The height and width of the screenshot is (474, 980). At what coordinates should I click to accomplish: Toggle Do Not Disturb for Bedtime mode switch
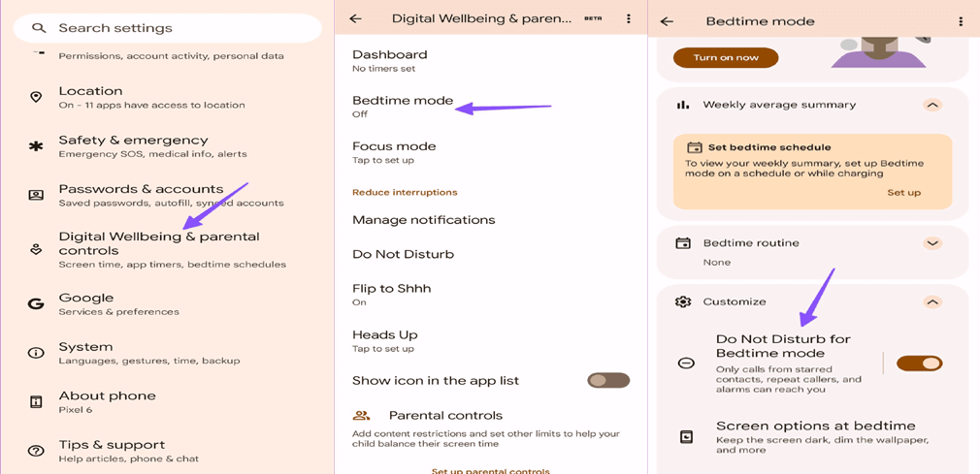coord(920,363)
